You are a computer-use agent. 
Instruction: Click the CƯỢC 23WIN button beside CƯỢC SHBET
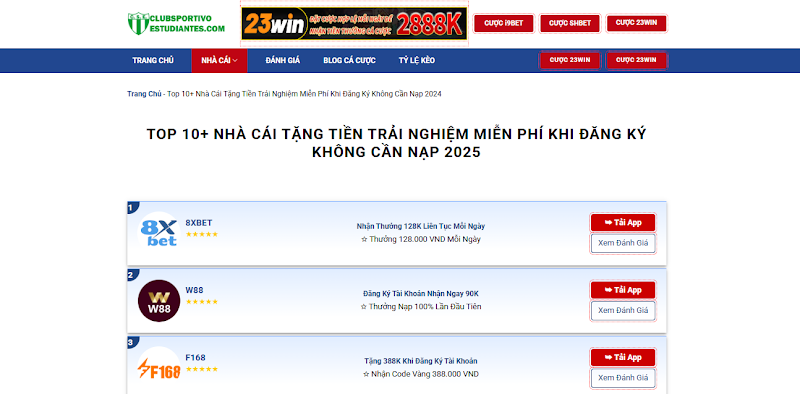tap(636, 23)
